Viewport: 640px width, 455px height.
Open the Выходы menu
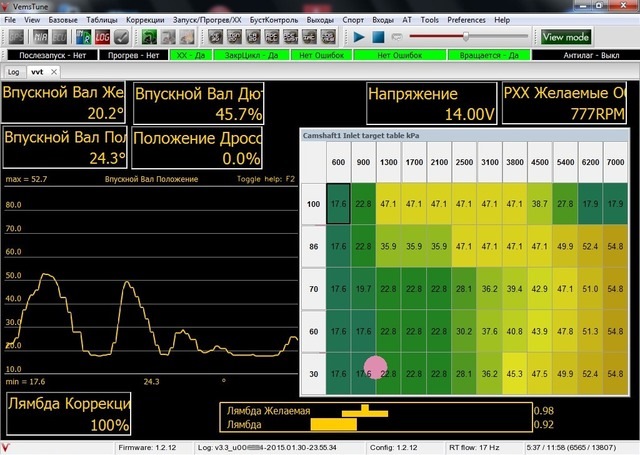pos(320,20)
